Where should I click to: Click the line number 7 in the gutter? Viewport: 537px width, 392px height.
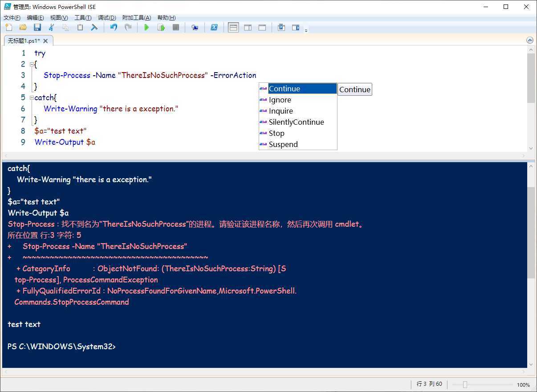click(23, 120)
